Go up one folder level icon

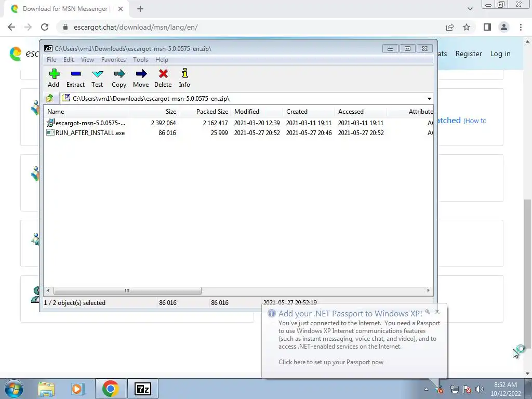(x=50, y=98)
